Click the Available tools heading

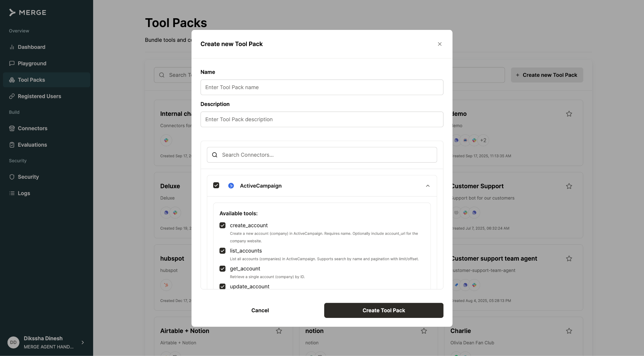(238, 213)
